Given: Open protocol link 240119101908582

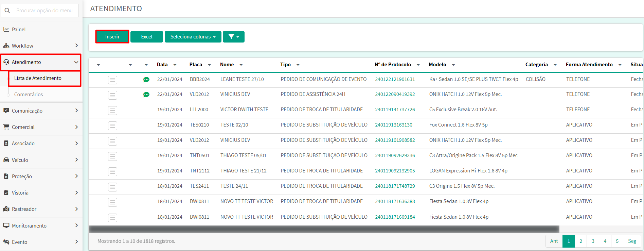Looking at the screenshot, I should 395,140.
